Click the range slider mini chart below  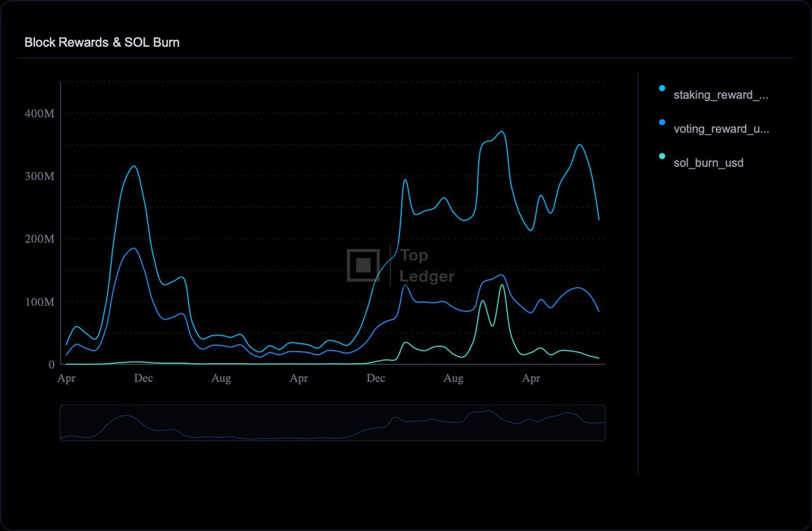tap(332, 423)
